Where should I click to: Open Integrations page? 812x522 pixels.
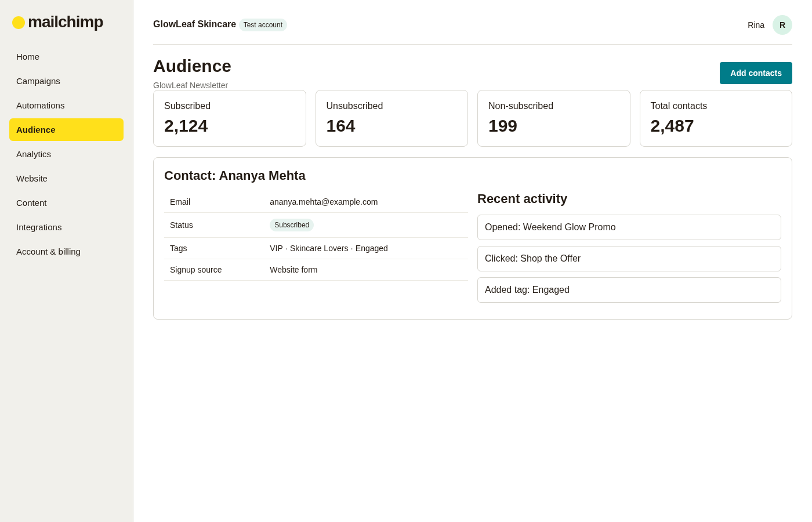[66, 227]
